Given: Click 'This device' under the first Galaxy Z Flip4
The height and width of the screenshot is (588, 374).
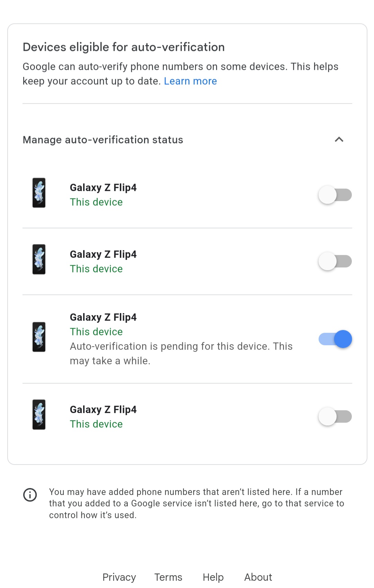Looking at the screenshot, I should pyautogui.click(x=96, y=202).
